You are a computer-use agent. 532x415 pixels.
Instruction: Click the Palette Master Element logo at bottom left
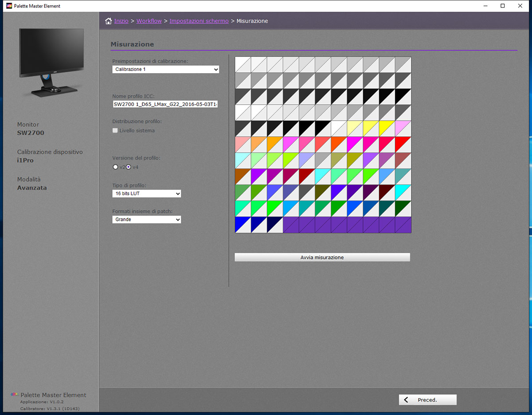[15, 395]
